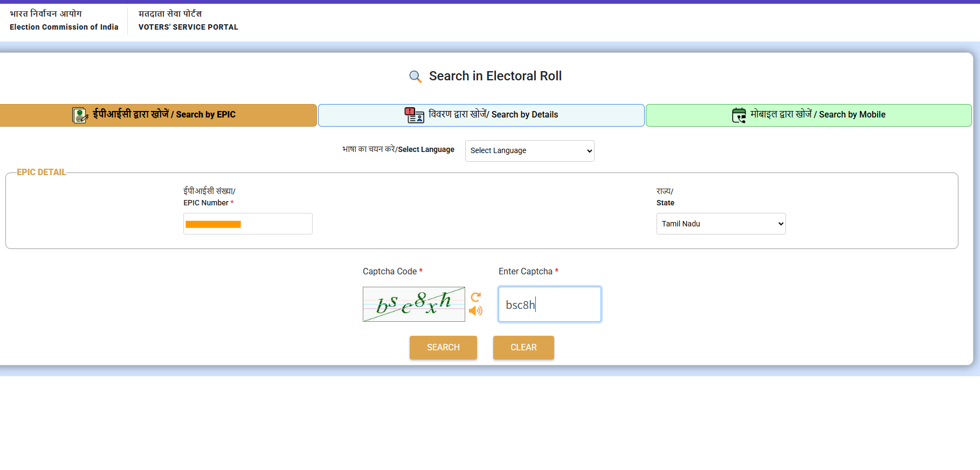Click the ID card icon on the Details tab
This screenshot has height=470, width=980.
click(x=414, y=115)
